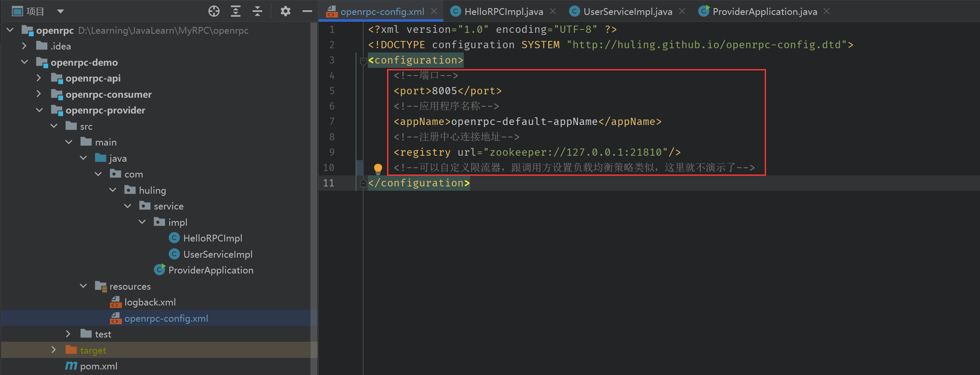Open pom.xml Maven file
980x375 pixels.
98,366
